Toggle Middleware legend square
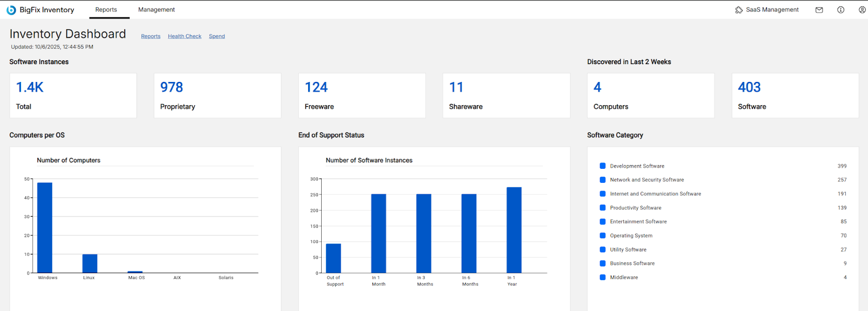 click(602, 277)
